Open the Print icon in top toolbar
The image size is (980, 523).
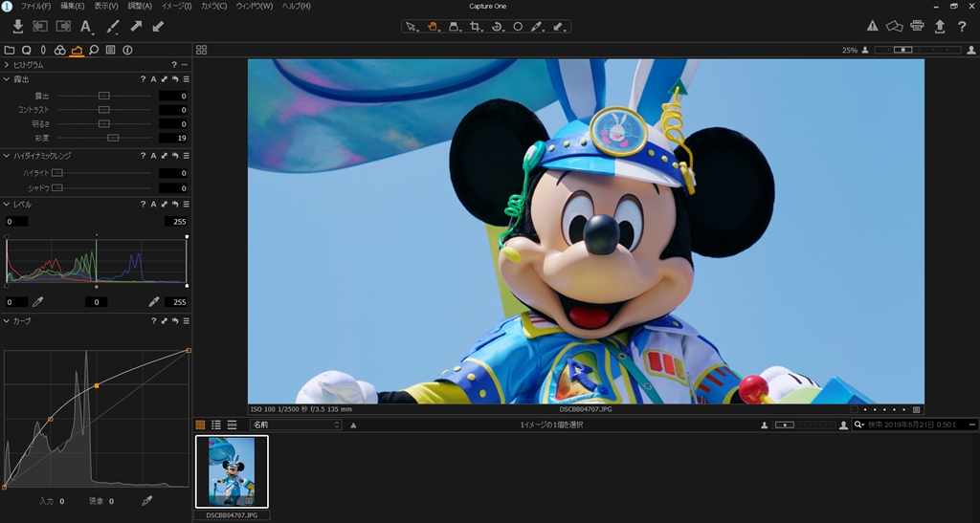click(917, 27)
